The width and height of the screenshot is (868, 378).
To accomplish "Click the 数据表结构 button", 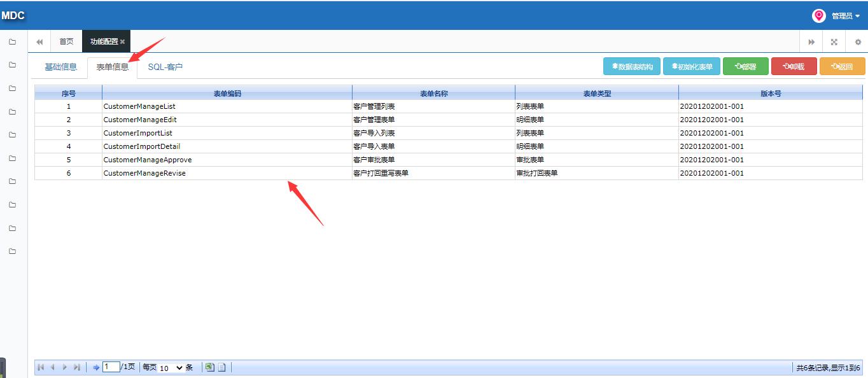I will pos(632,66).
